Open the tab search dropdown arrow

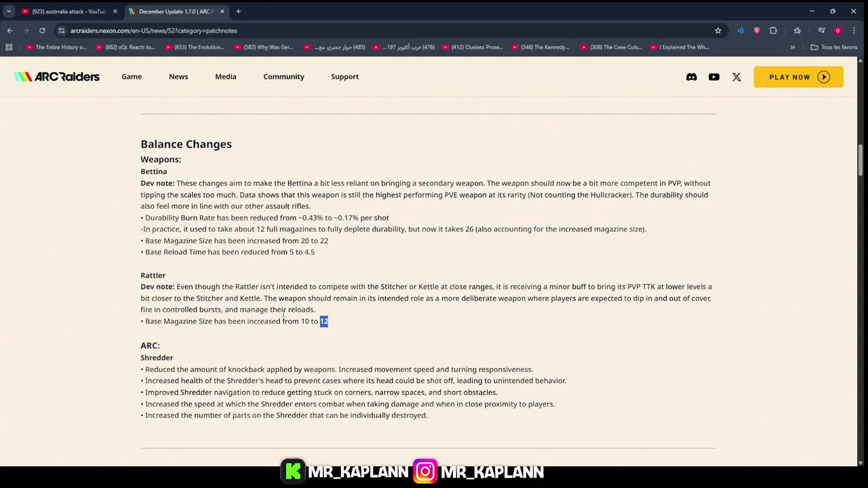click(x=9, y=12)
